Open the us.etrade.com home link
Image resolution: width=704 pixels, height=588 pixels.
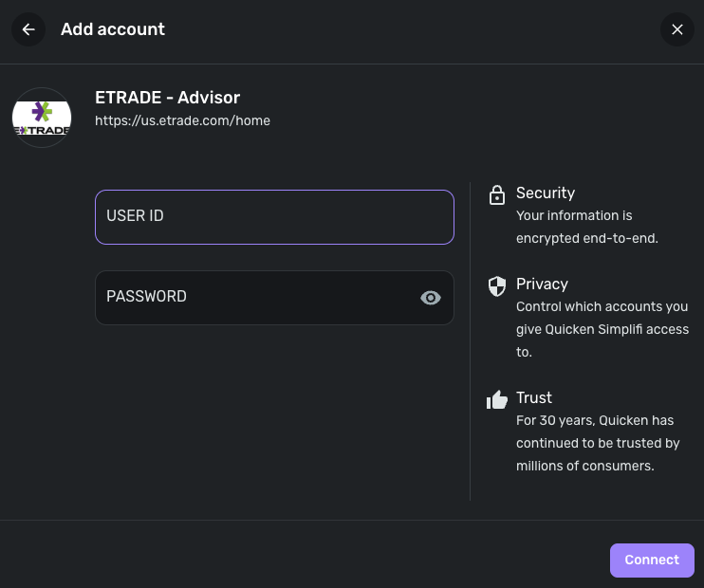click(x=182, y=120)
